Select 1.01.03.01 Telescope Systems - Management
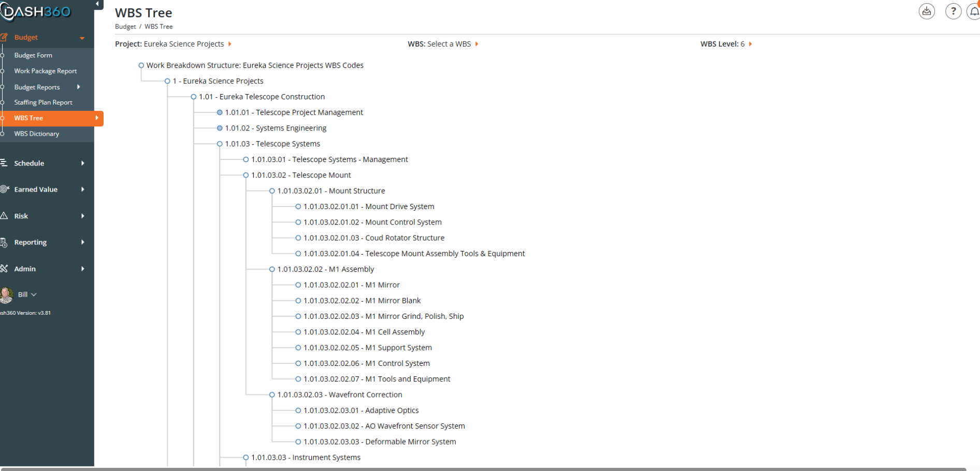The width and height of the screenshot is (980, 471). tap(329, 159)
